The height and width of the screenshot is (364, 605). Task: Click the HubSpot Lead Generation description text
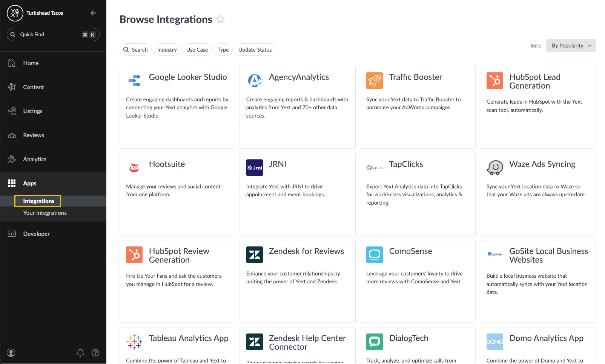coord(534,106)
